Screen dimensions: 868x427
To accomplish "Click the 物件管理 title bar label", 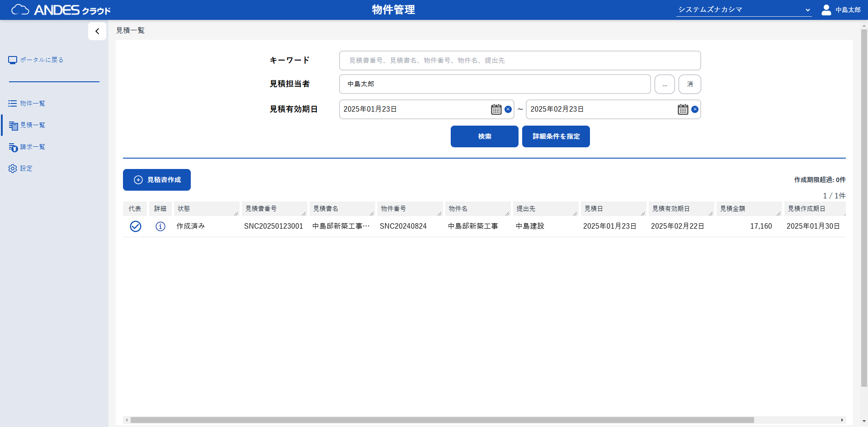I will pos(392,9).
